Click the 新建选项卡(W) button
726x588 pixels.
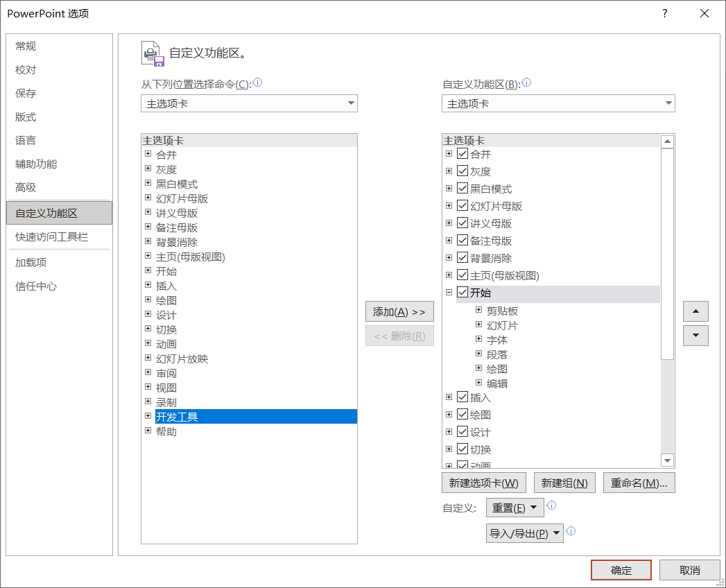(x=484, y=483)
